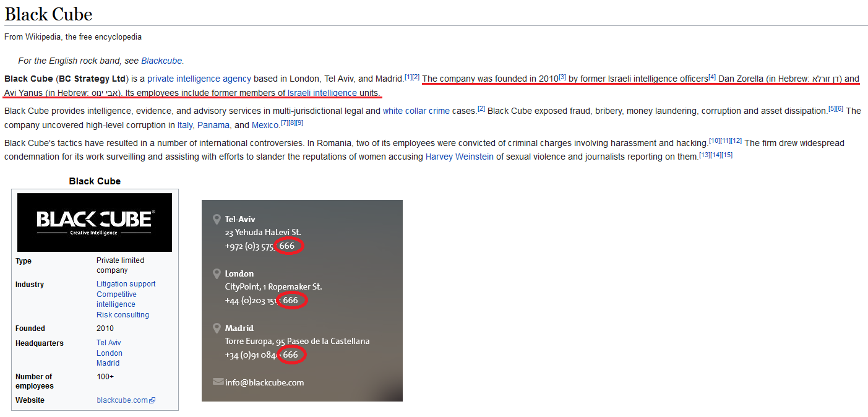Click the envelope icon beside info@blackcube.com
The image size is (868, 417).
(218, 382)
